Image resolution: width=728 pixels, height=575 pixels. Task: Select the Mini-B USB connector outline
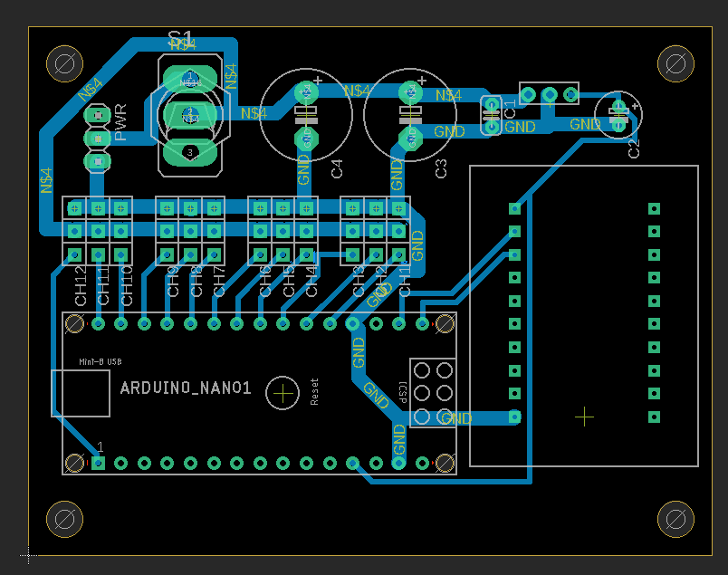[x=81, y=393]
